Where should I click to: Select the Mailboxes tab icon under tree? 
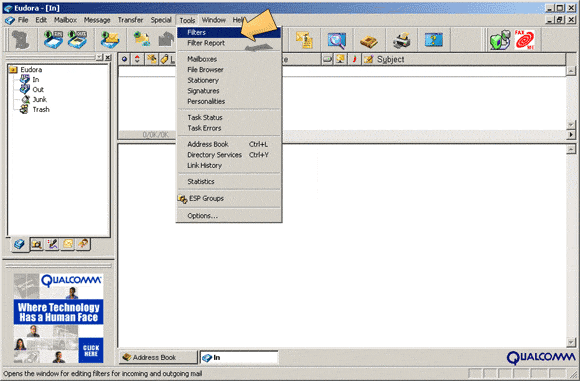[19, 244]
